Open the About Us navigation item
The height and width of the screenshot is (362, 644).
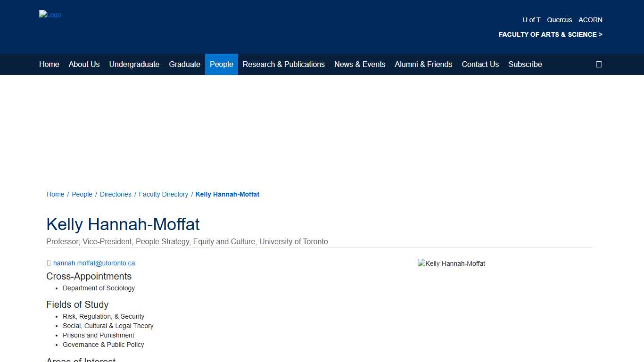point(84,64)
